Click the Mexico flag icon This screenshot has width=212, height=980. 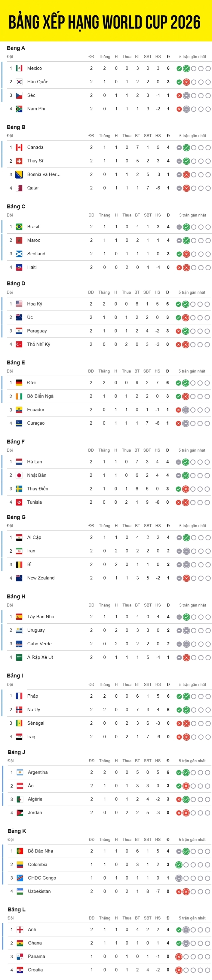click(19, 69)
